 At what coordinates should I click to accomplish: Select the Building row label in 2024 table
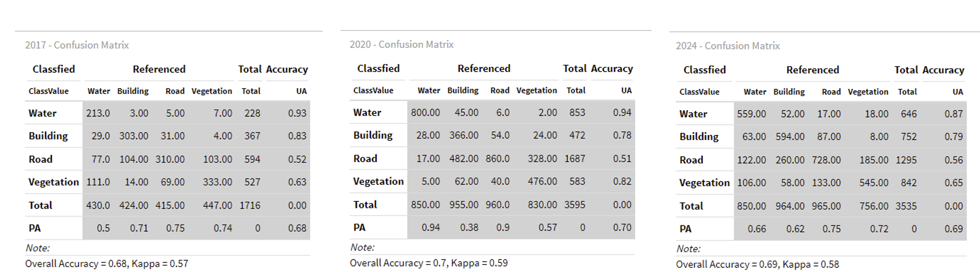[x=699, y=137]
